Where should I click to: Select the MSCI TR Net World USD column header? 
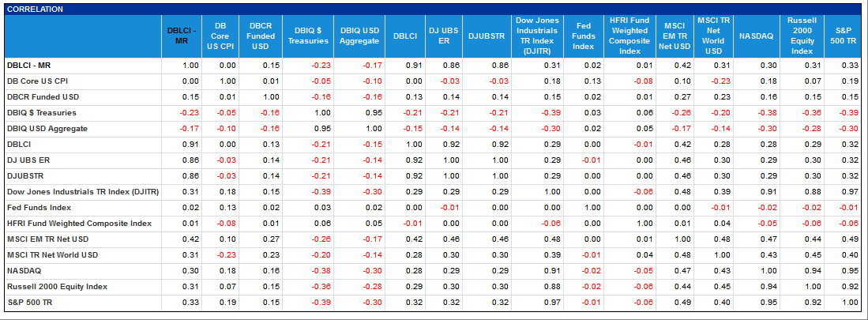click(x=713, y=36)
